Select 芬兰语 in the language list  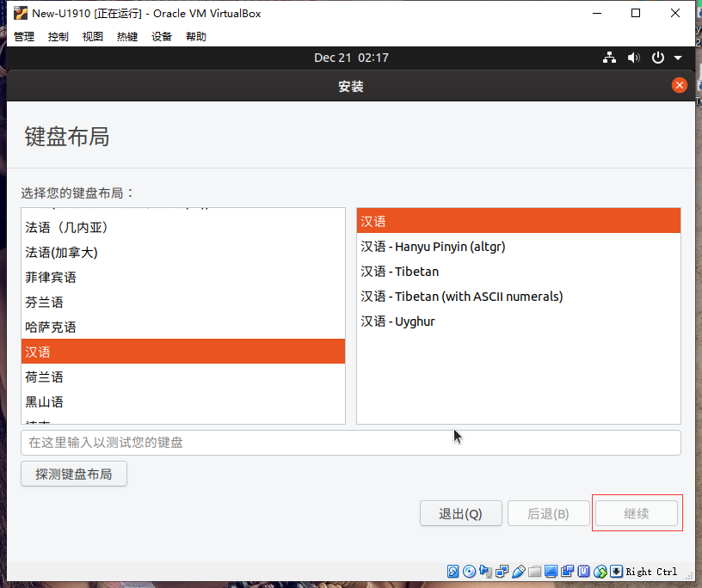(x=183, y=303)
